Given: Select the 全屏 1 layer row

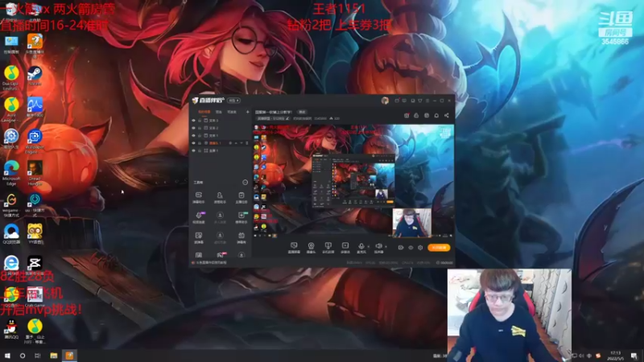Looking at the screenshot, I should point(221,150).
